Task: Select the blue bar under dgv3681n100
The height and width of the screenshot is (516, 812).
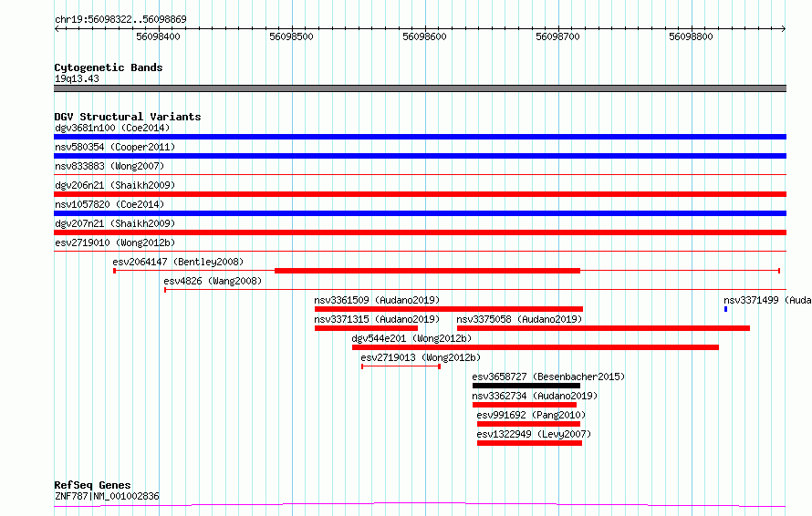Action: (x=420, y=137)
